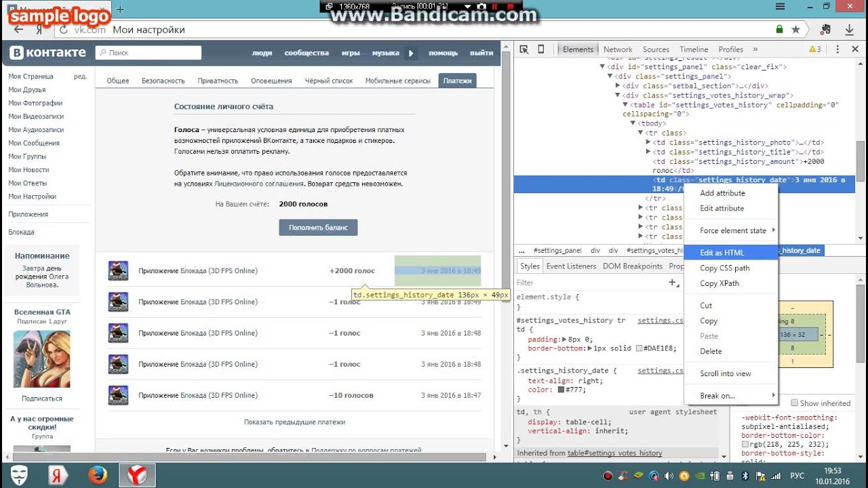The width and height of the screenshot is (868, 488).
Task: Activate the DevTools element inspector icon
Action: click(524, 49)
